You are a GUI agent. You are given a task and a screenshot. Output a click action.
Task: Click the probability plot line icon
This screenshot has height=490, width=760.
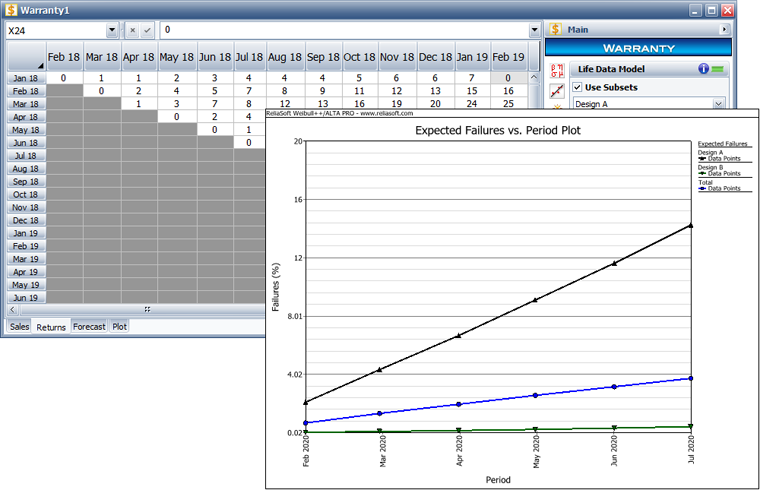pyautogui.click(x=557, y=92)
